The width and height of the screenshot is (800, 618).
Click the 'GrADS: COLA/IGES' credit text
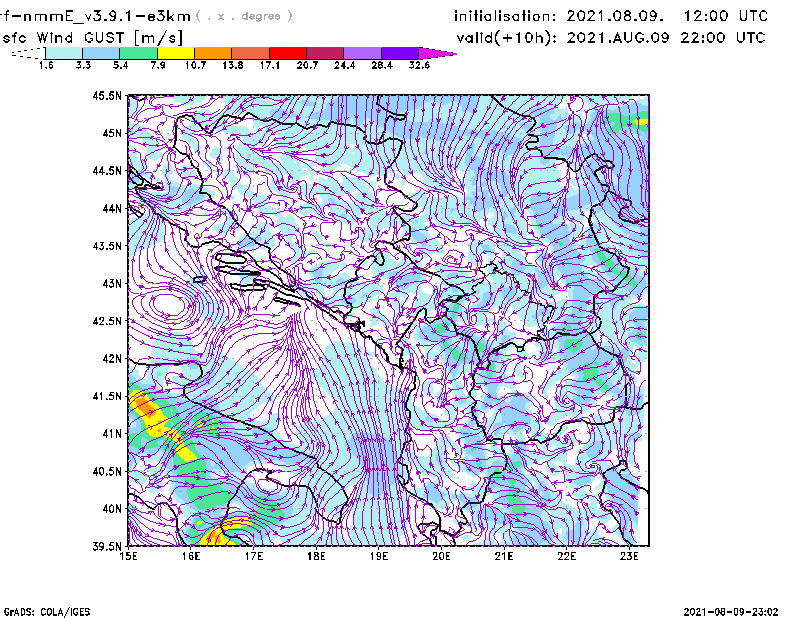click(x=47, y=612)
